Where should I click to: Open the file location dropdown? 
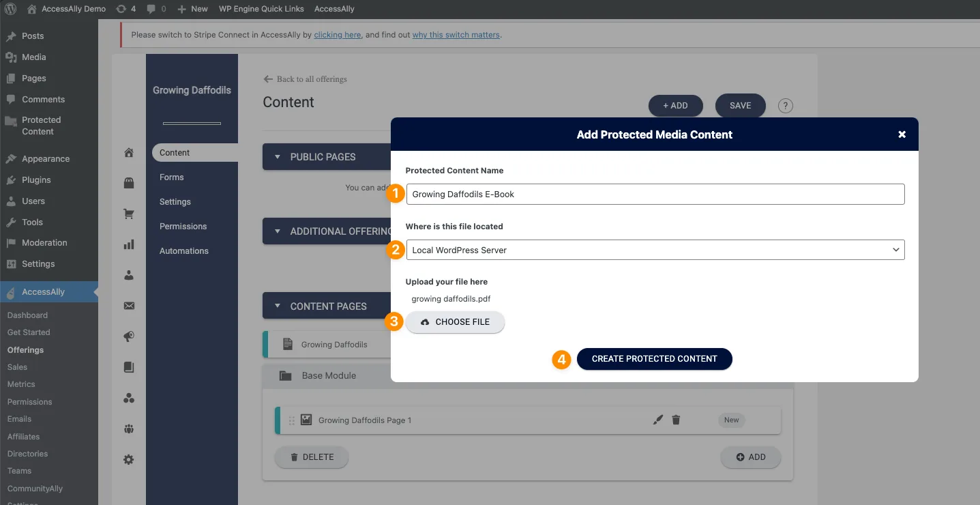pos(655,250)
